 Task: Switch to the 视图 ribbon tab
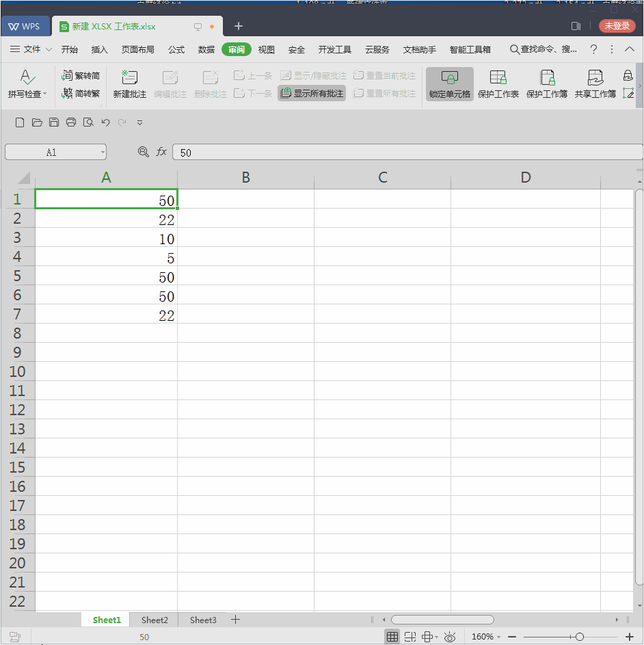(266, 50)
